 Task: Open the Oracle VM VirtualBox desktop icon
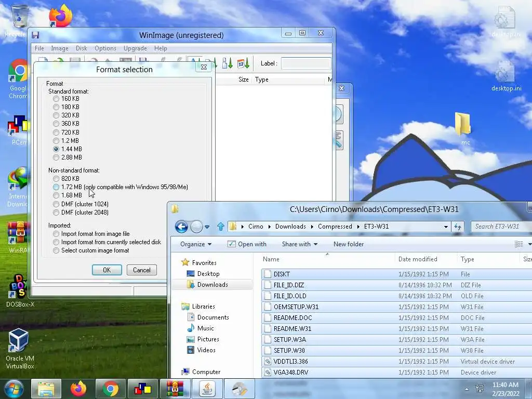(20, 349)
